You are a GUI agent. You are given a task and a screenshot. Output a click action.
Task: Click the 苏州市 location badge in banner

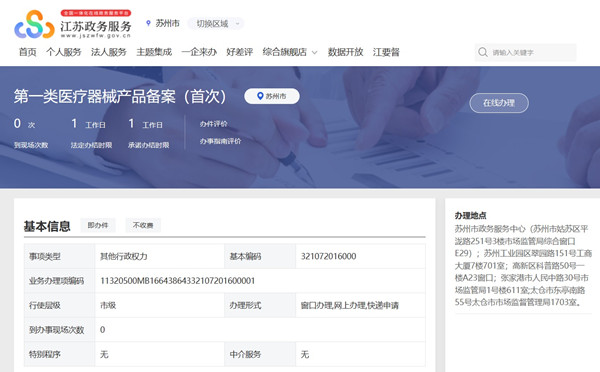point(272,96)
